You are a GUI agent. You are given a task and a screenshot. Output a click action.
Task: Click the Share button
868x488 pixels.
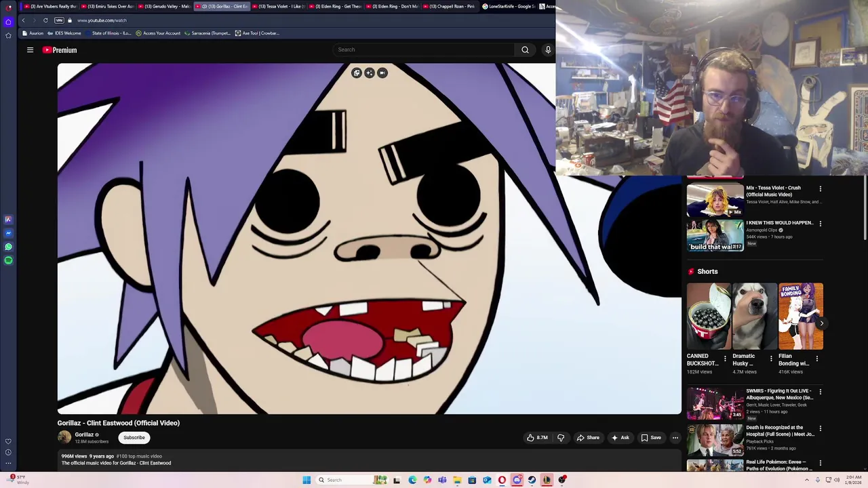(x=588, y=438)
